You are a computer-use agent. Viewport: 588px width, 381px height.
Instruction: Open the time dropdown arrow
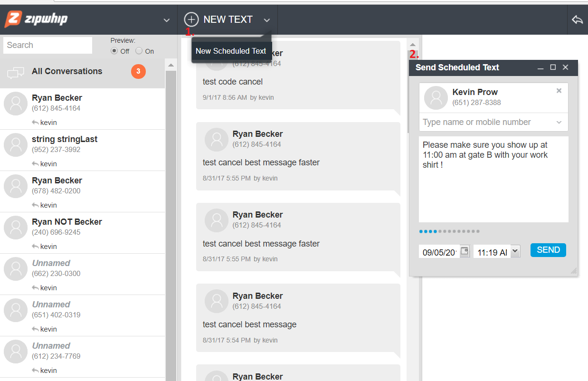(515, 251)
